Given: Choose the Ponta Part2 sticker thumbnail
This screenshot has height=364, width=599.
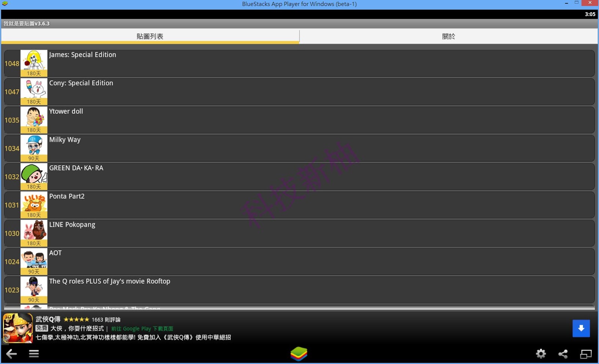Looking at the screenshot, I should [x=34, y=205].
